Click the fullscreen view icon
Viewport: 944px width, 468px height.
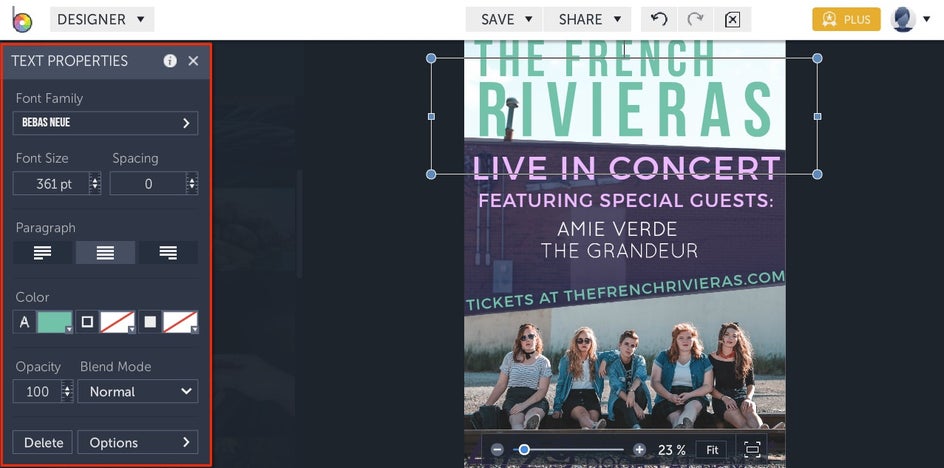(752, 449)
